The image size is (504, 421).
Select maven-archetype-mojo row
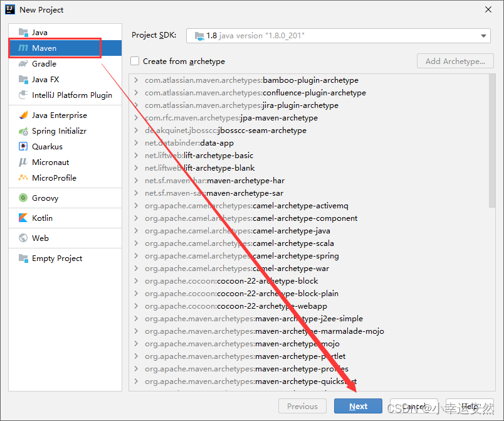pos(308,343)
